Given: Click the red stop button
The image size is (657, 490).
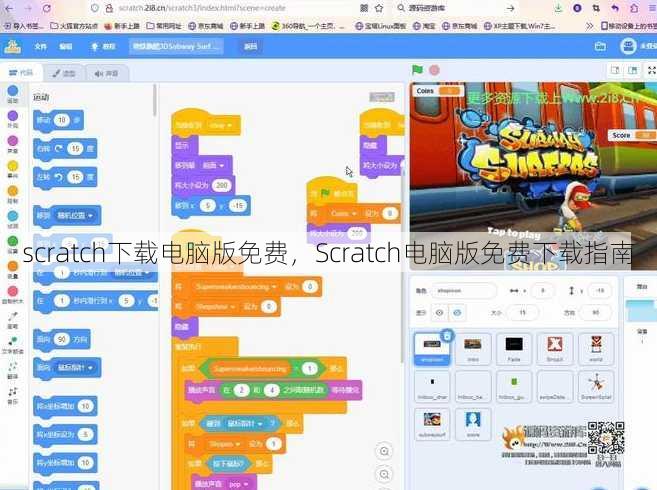Looking at the screenshot, I should pyautogui.click(x=435, y=70).
